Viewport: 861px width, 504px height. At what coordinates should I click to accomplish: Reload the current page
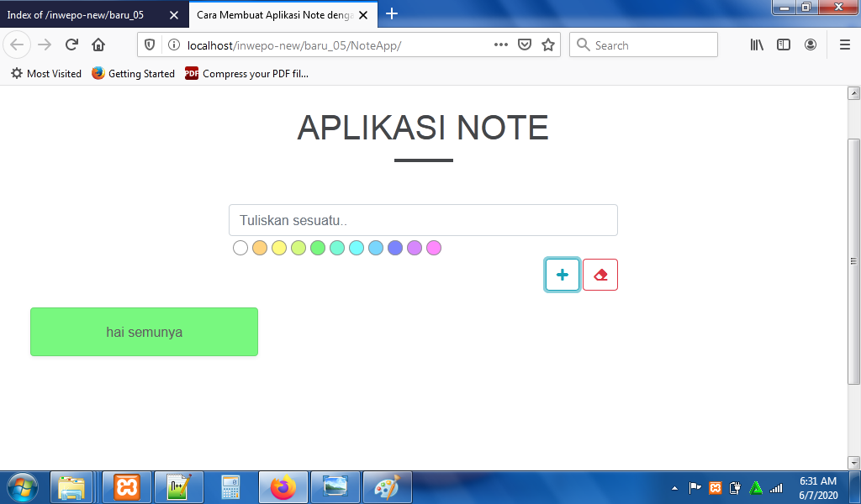click(72, 45)
